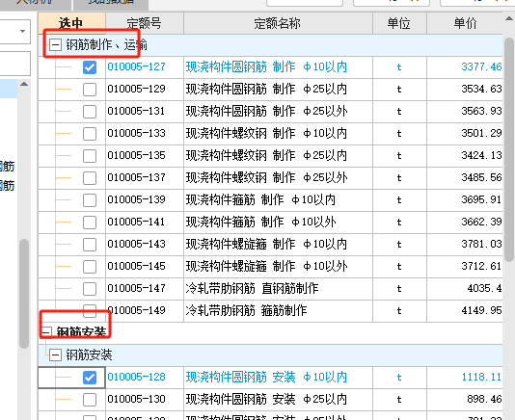
Task: Select 现浇构件螺纹钢 制作 φ25以外 cell
Action: pos(278,178)
